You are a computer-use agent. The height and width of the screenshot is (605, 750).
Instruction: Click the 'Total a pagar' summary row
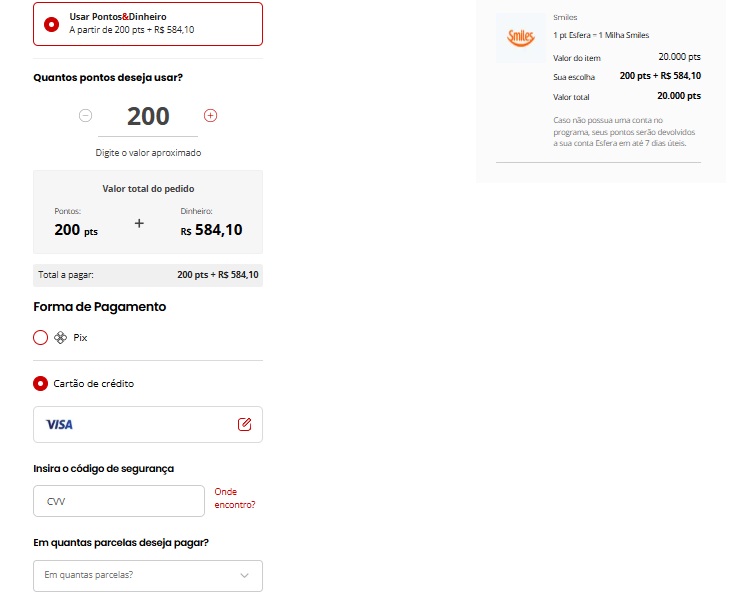tap(148, 275)
